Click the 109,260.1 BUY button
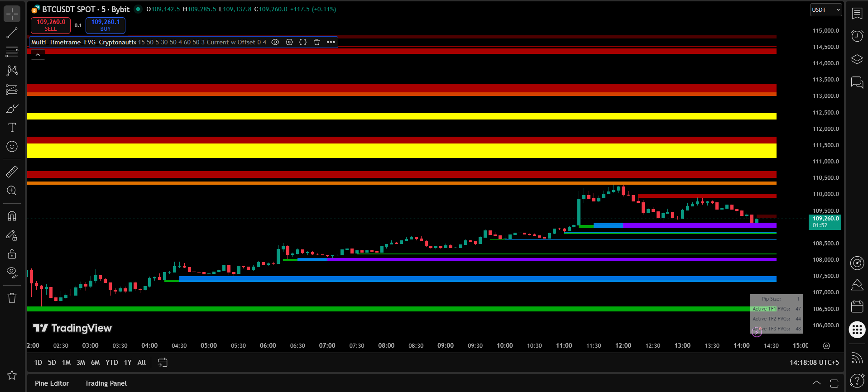Viewport: 868px width, 392px height. (x=106, y=25)
